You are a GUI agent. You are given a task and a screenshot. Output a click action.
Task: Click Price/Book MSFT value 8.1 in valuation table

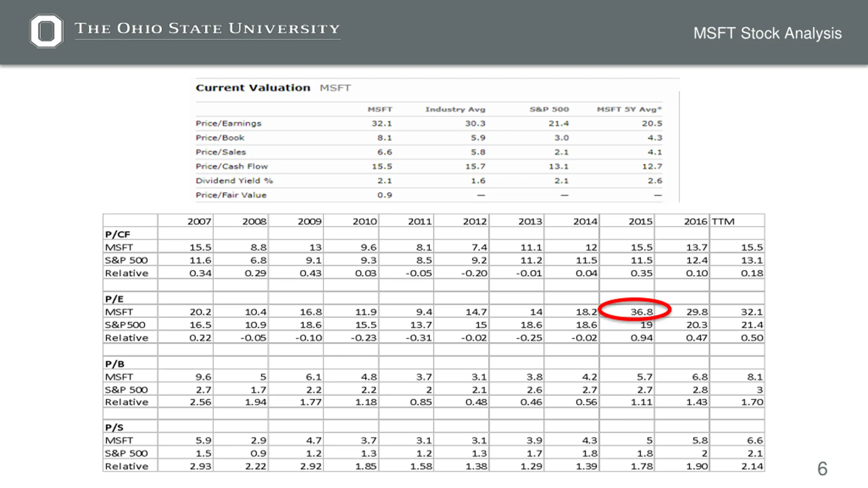[x=384, y=138]
